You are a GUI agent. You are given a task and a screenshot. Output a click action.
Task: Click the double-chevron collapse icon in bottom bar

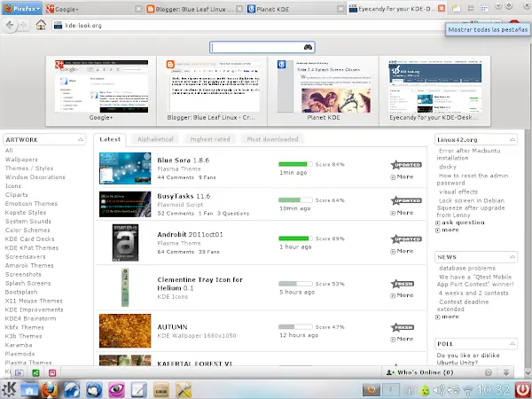click(x=506, y=372)
